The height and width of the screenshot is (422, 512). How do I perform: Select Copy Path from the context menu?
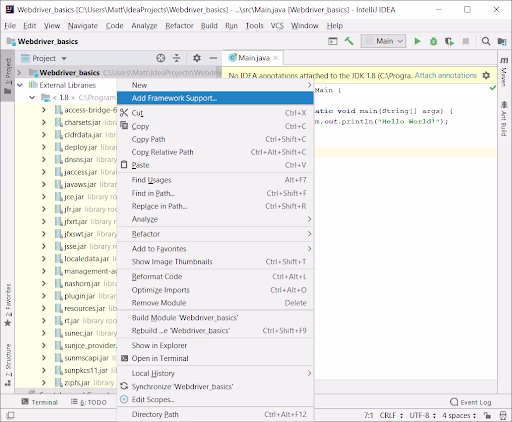[215, 139]
